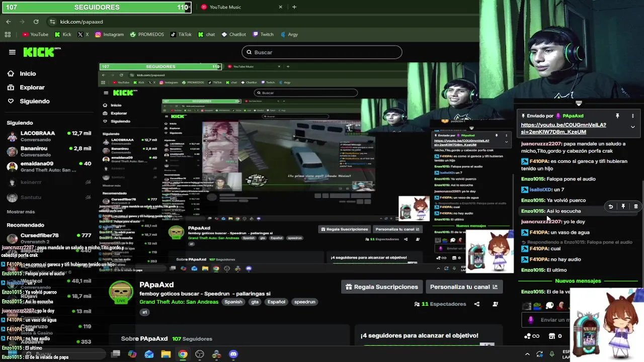Open the TikTok bookmark

tap(181, 35)
